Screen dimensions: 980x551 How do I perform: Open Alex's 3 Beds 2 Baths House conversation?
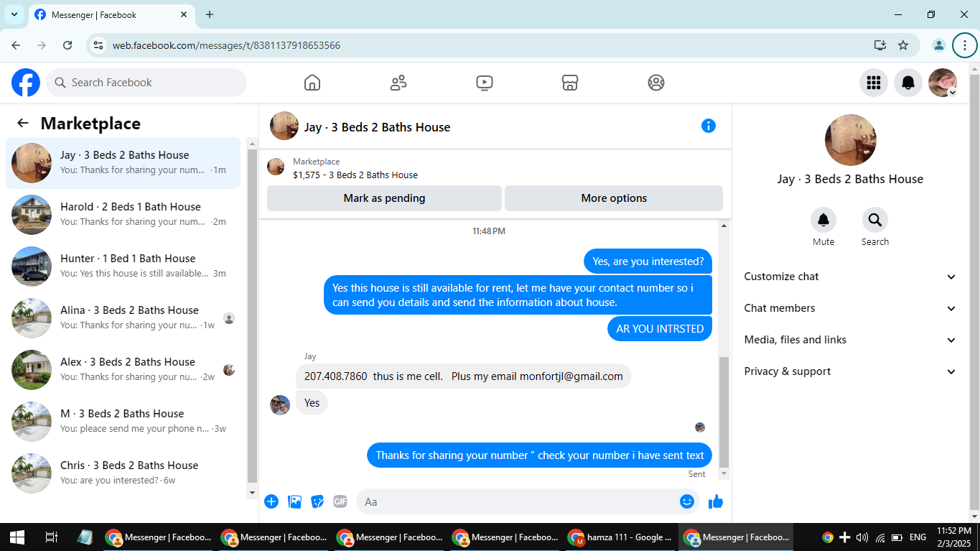pyautogui.click(x=123, y=370)
